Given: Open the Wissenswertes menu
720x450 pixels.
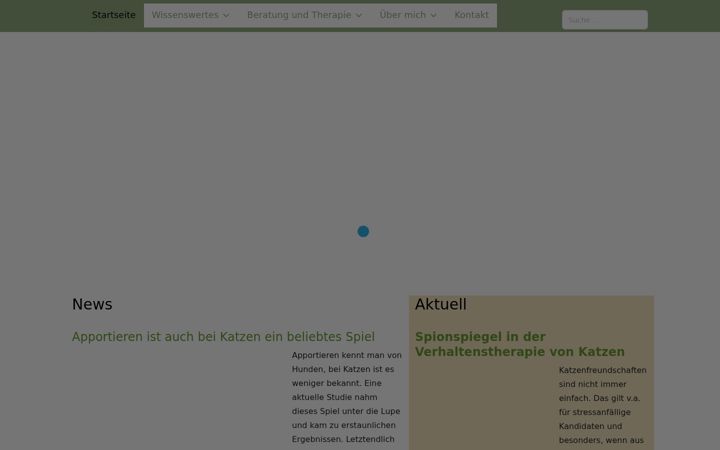Looking at the screenshot, I should tap(185, 15).
